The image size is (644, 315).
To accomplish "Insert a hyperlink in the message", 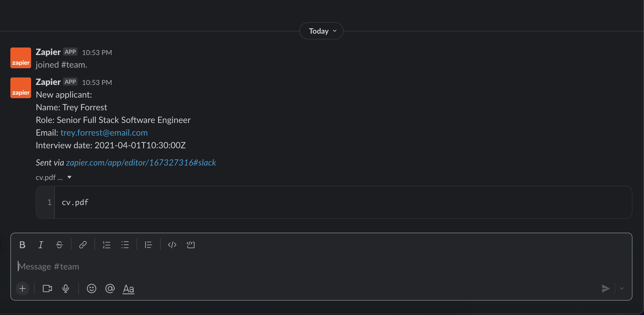I will point(83,245).
